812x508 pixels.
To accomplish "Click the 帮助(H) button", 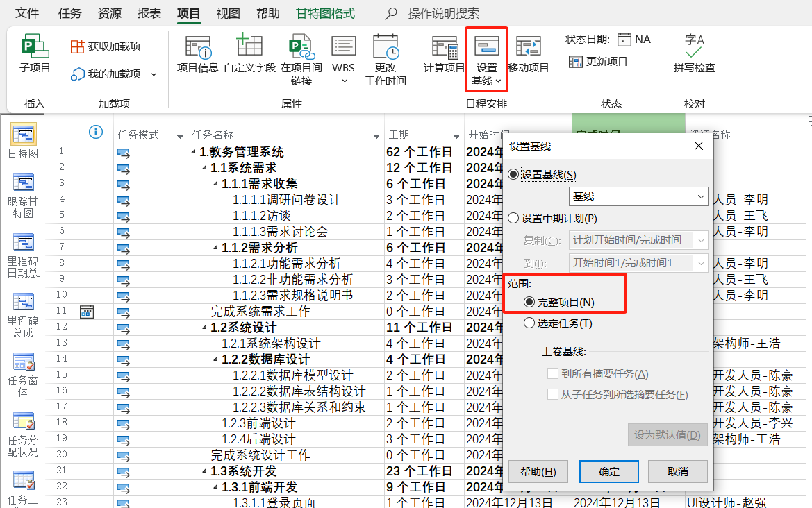I will tap(538, 471).
